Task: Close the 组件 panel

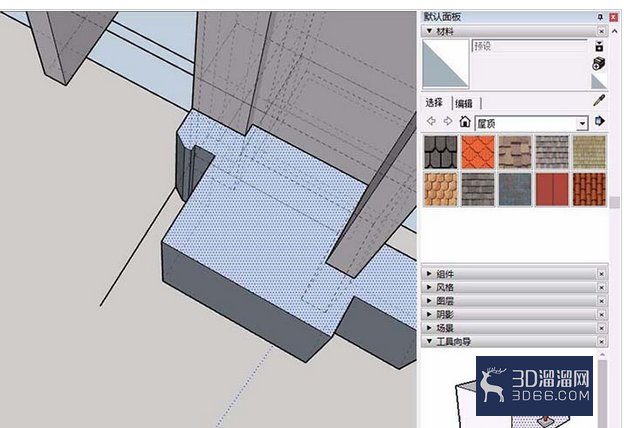Action: click(601, 274)
